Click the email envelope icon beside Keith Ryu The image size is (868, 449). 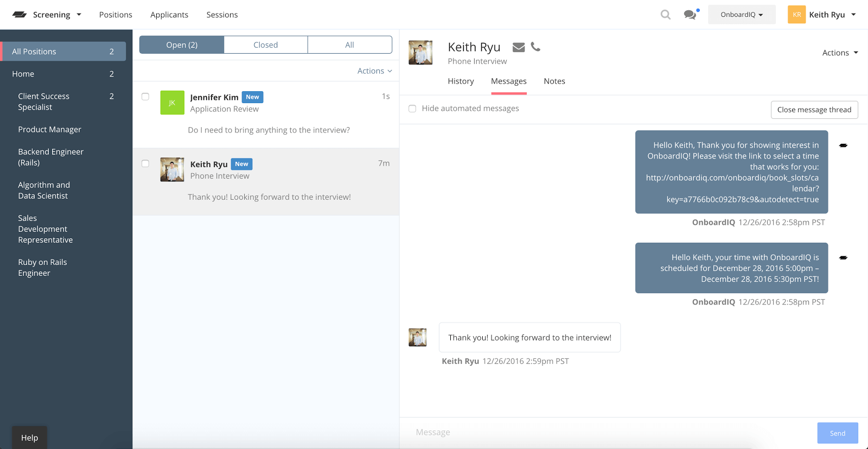(519, 47)
